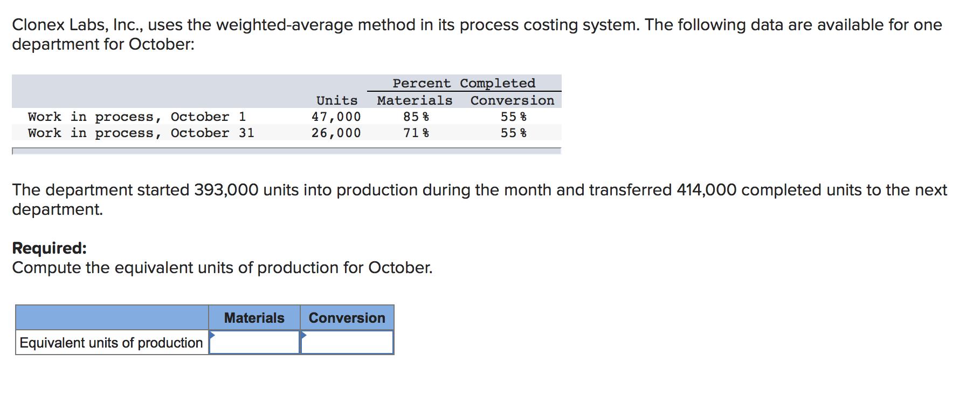Select the Equivalent units of production row label
The height and width of the screenshot is (394, 980).
click(x=111, y=342)
